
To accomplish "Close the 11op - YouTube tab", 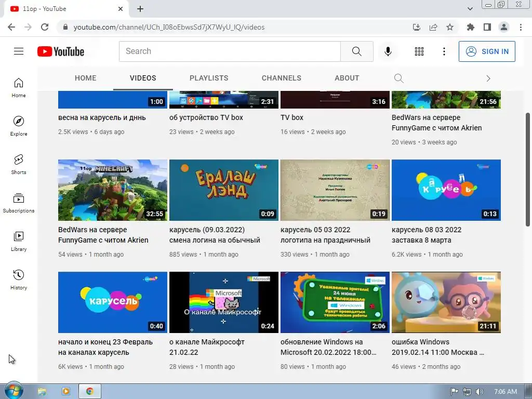I will click(x=121, y=9).
